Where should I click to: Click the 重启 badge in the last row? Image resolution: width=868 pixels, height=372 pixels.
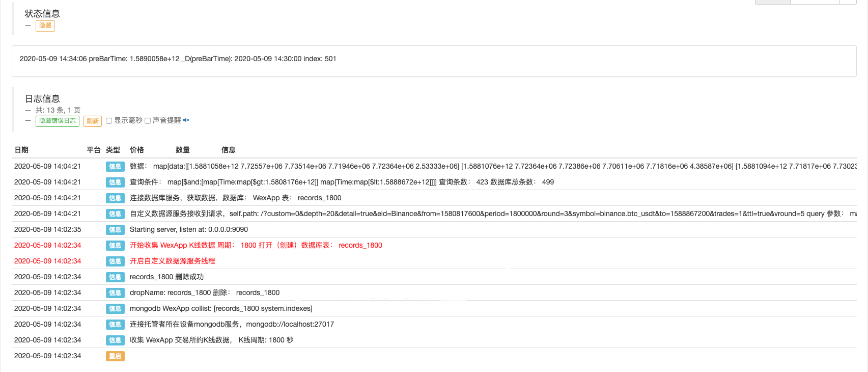[115, 356]
